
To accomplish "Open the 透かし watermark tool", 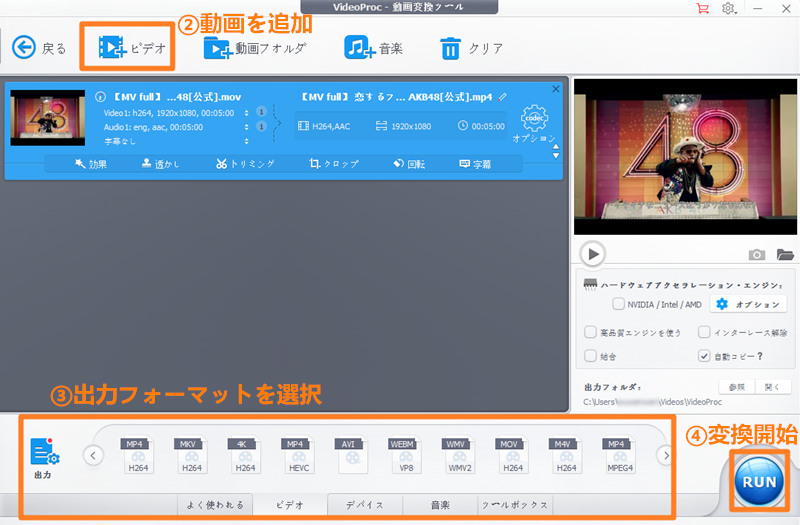I will [x=160, y=164].
